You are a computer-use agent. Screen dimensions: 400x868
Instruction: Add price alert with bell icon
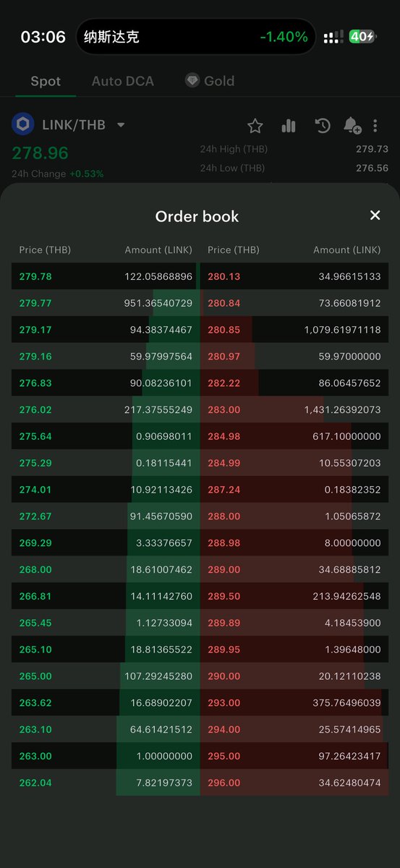tap(352, 125)
